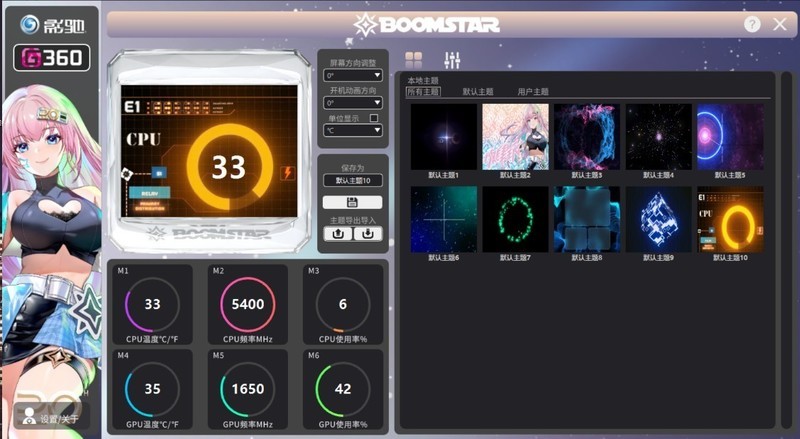Click the M2 CPU频率MHz gauge
This screenshot has height=439, width=800.
click(248, 305)
